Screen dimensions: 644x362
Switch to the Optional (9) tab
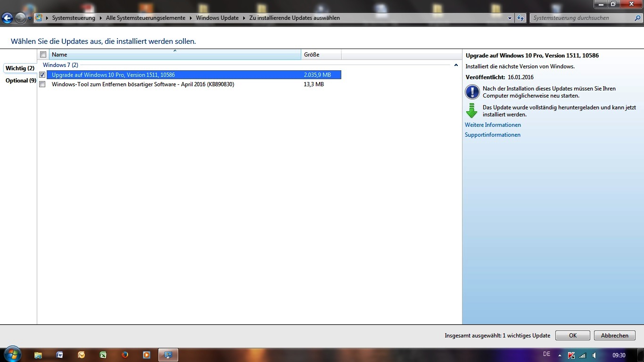point(20,81)
